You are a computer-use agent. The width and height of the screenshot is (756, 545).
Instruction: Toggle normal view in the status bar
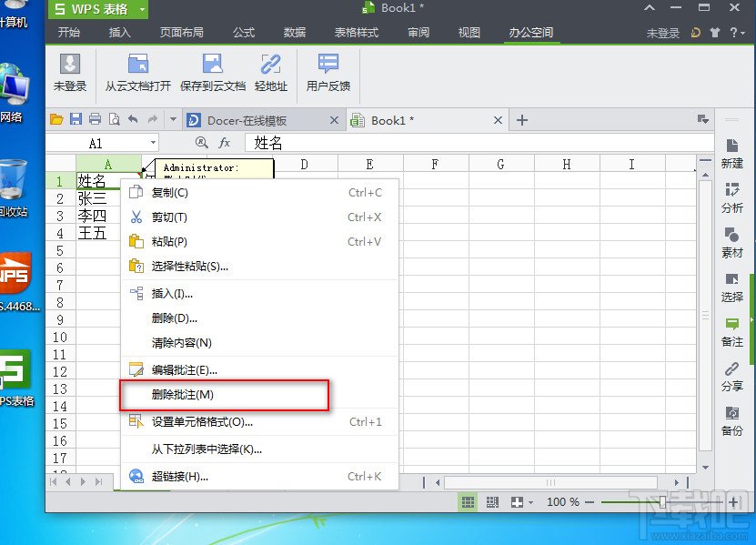point(467,501)
